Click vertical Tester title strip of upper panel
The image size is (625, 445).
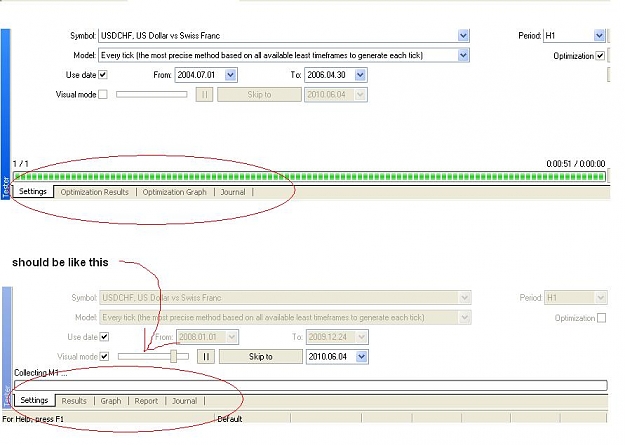pyautogui.click(x=6, y=114)
